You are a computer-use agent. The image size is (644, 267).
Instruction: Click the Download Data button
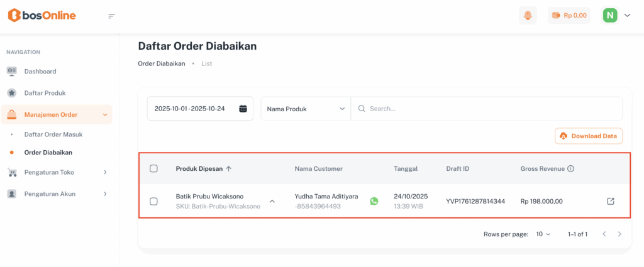click(x=589, y=136)
